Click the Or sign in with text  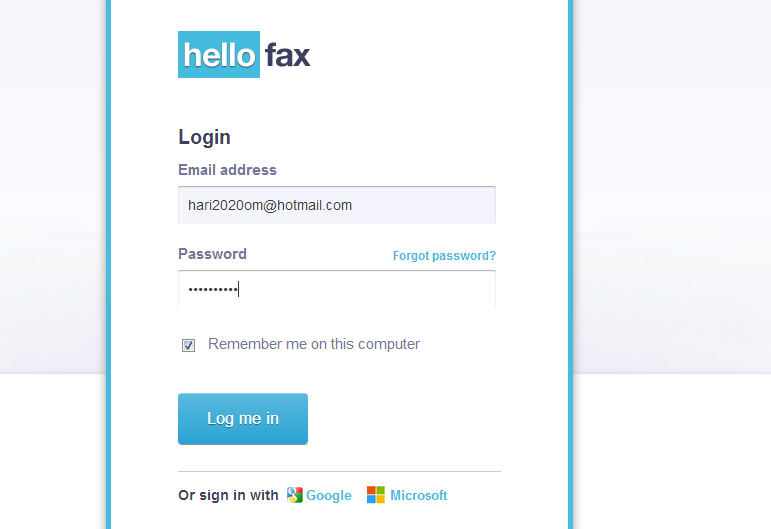click(x=228, y=495)
